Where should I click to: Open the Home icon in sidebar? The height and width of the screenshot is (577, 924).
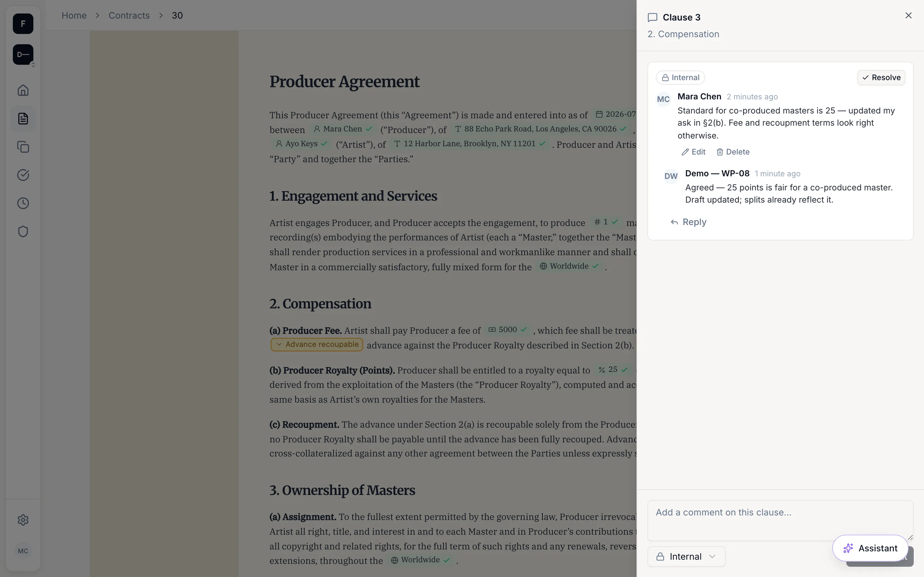(23, 90)
